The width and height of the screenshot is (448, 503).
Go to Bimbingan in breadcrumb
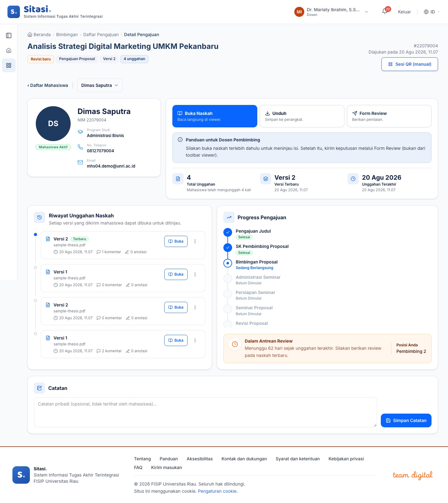tap(67, 35)
